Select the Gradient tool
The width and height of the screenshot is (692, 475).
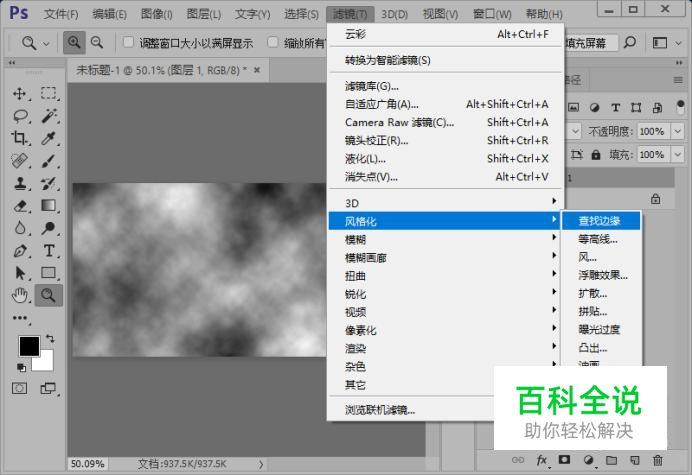tap(48, 206)
